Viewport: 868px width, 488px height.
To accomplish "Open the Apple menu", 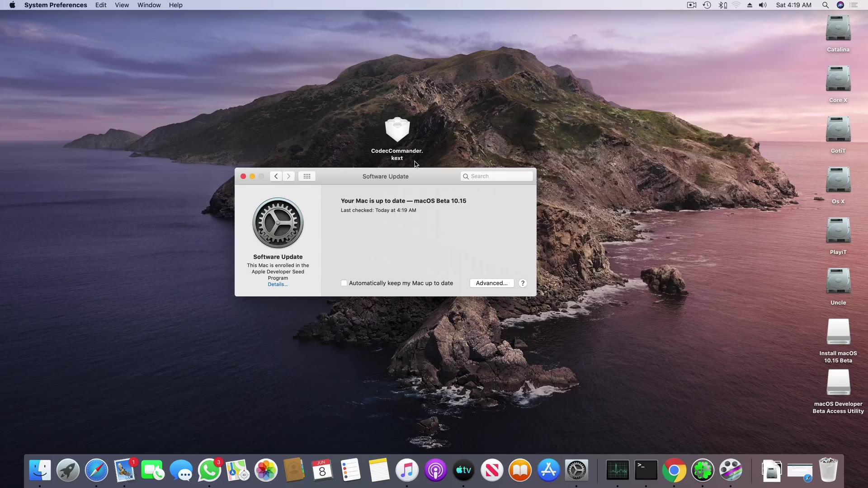I will 12,5.
